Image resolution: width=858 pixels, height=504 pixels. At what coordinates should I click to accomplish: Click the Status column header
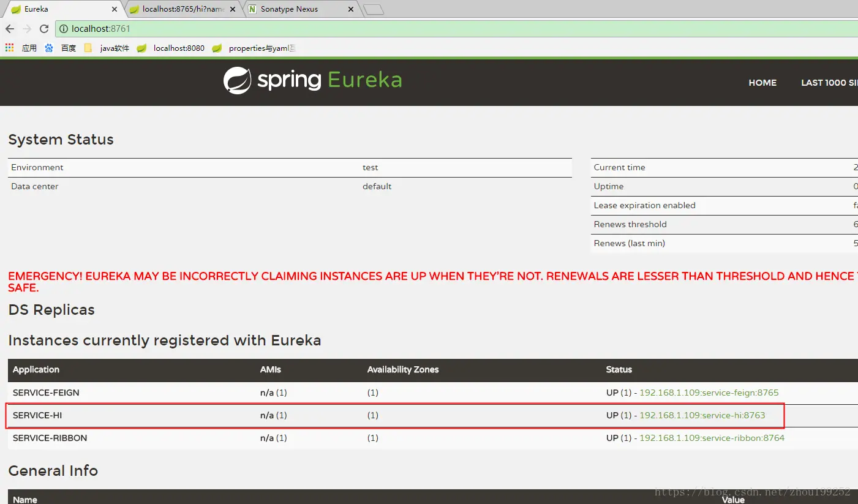(x=619, y=369)
